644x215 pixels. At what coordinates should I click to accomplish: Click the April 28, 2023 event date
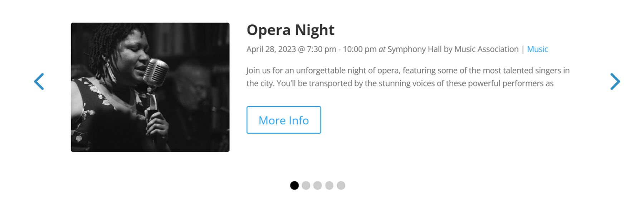271,49
